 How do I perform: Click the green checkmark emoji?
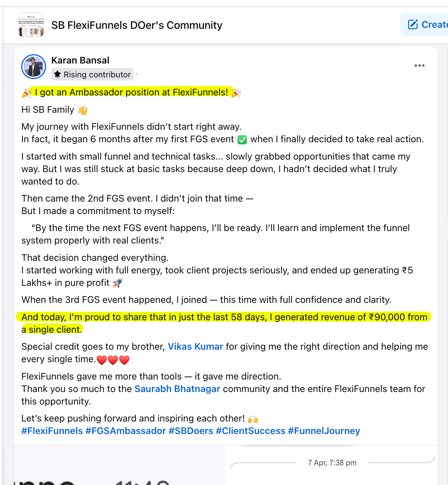point(242,140)
